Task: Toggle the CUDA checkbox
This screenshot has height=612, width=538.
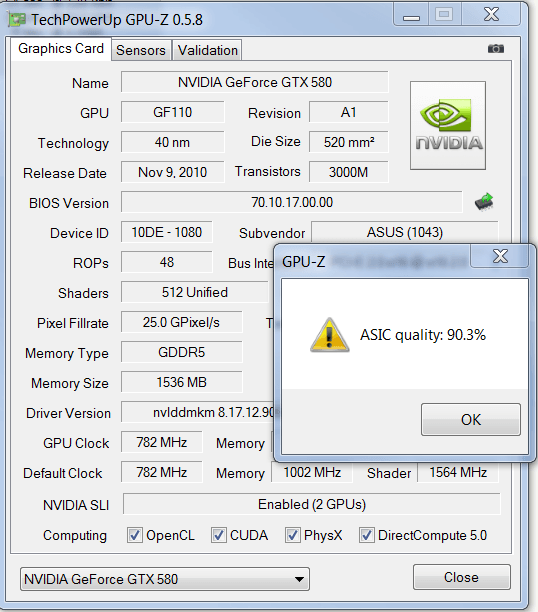Action: point(219,535)
